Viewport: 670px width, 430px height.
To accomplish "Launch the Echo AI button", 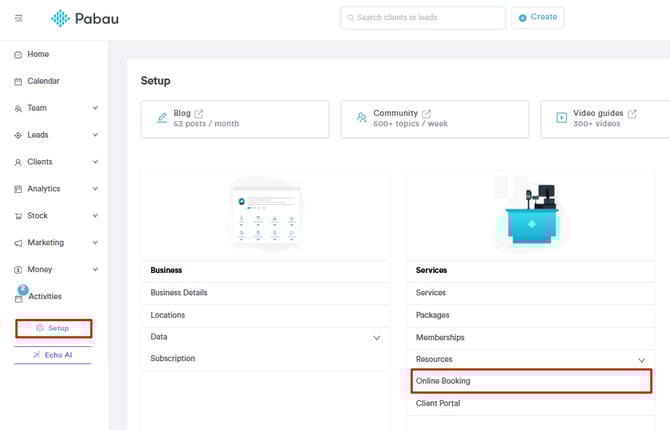I will [53, 355].
